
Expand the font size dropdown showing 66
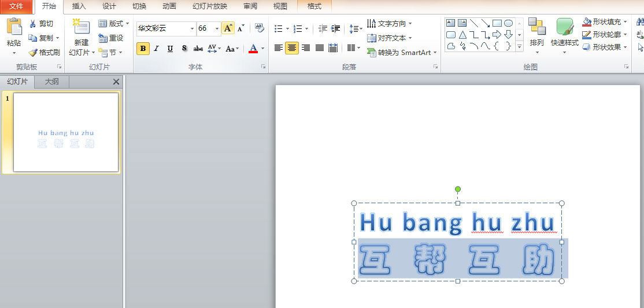tap(217, 28)
